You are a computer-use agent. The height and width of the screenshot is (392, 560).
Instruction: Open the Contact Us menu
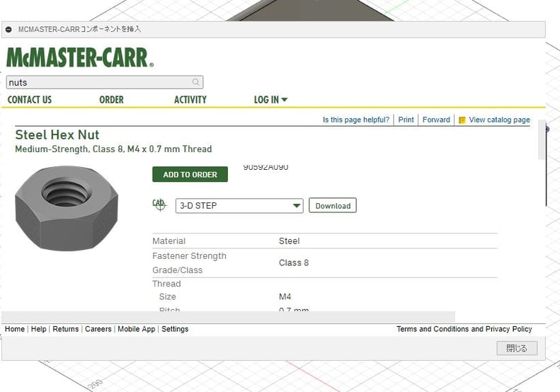pyautogui.click(x=30, y=100)
